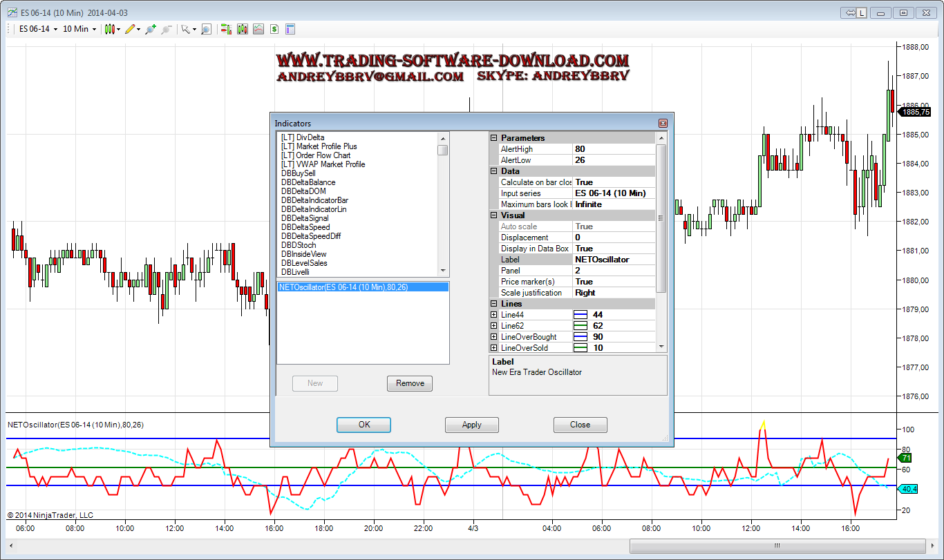Select [LT] Order Flow Chart indicator
The height and width of the screenshot is (560, 944).
(x=316, y=155)
